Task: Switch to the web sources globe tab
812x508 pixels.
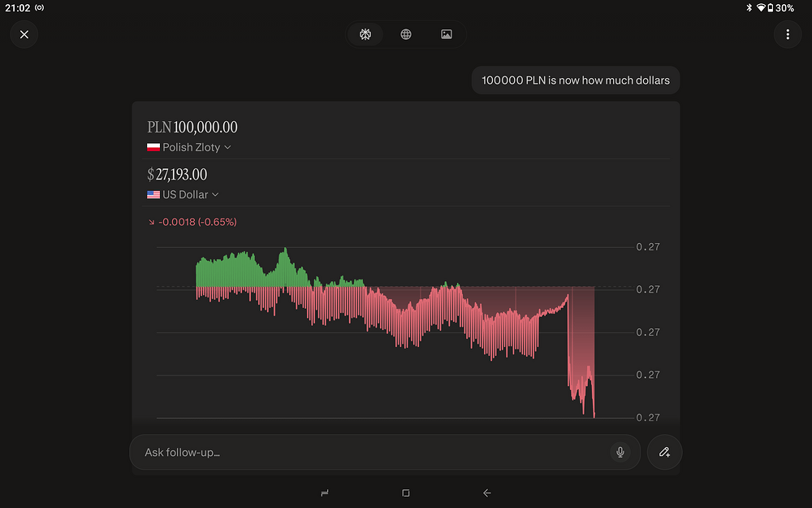Action: pyautogui.click(x=406, y=35)
